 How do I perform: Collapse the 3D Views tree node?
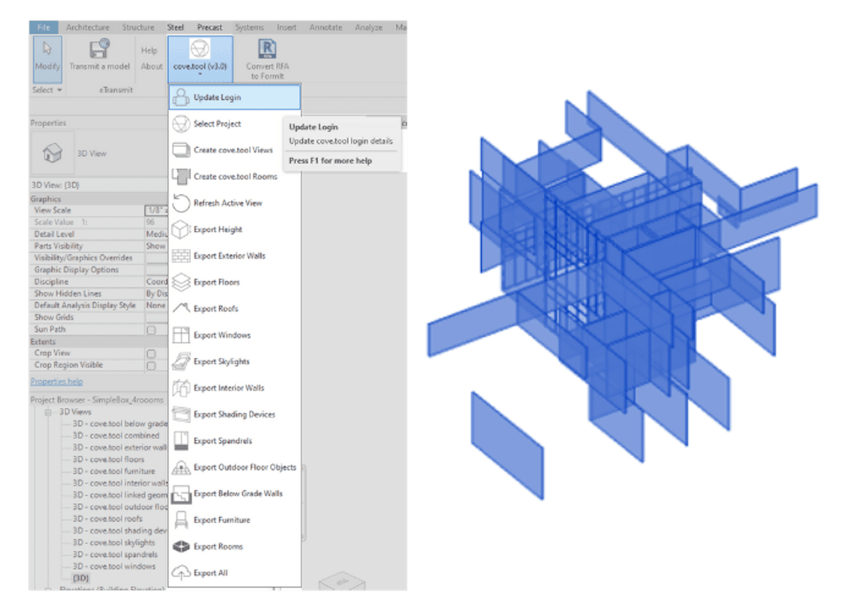coord(48,412)
